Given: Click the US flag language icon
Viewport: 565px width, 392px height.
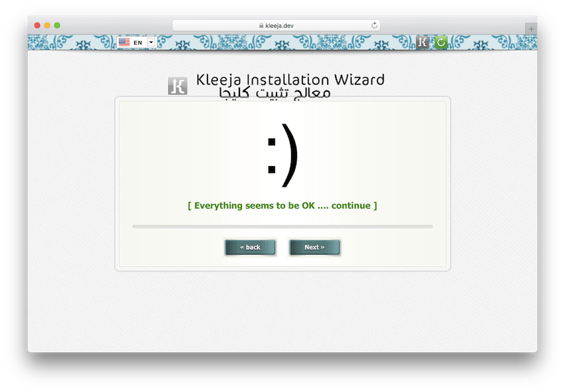Looking at the screenshot, I should tap(124, 42).
